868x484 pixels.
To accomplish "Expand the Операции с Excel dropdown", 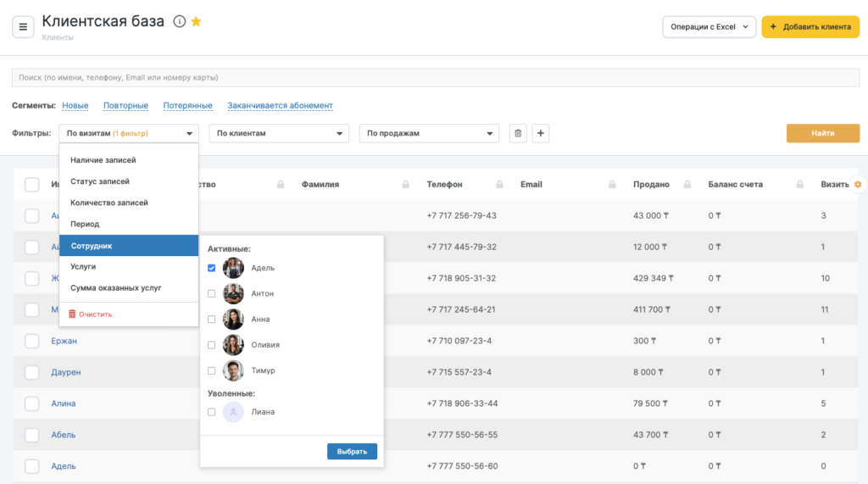I will 708,27.
